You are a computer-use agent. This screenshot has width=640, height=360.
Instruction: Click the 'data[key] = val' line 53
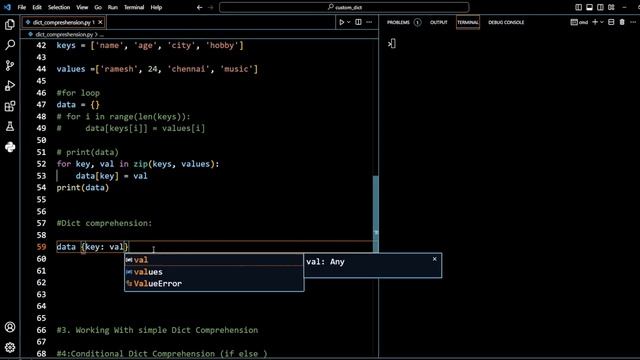tap(111, 176)
